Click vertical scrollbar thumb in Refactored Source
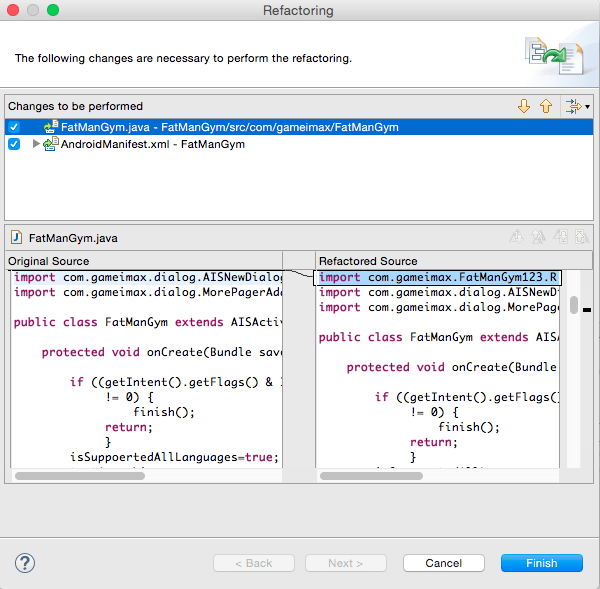Viewport: 600px width, 589px height. pyautogui.click(x=573, y=305)
